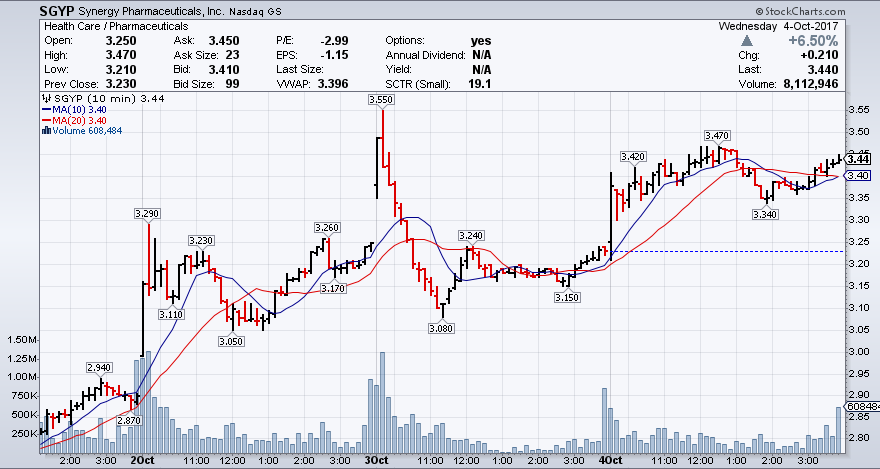The image size is (880, 469).
Task: Click the 3.470 price label
Action: [716, 135]
